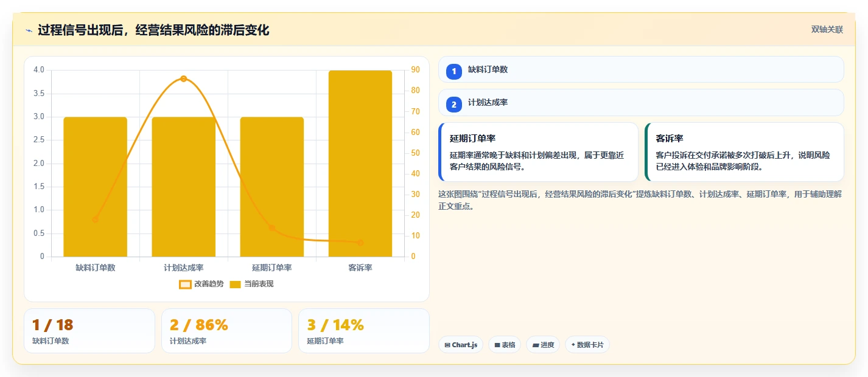The image size is (868, 377).
Task: Click the number 1 badge beside 缺料订单数
Action: (454, 71)
